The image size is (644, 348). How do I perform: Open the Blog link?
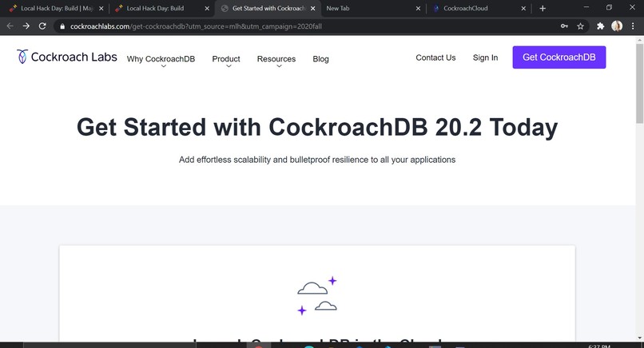coord(320,59)
